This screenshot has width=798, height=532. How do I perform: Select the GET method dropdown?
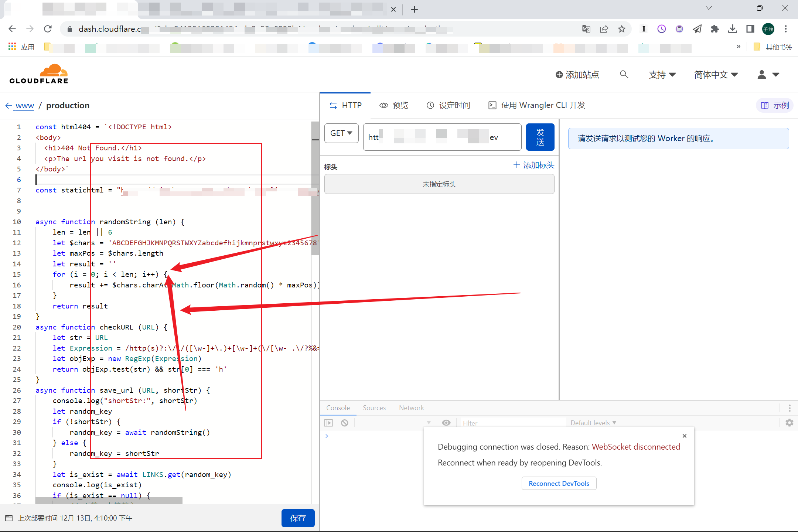tap(341, 133)
